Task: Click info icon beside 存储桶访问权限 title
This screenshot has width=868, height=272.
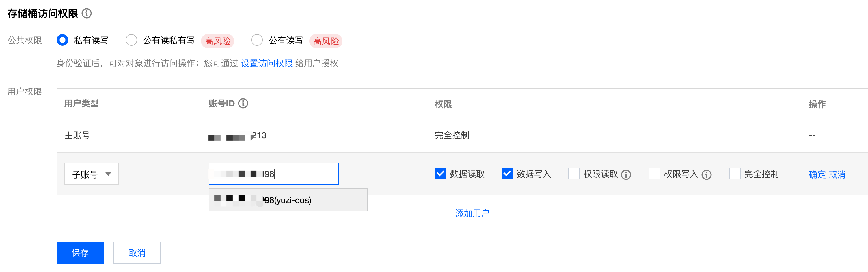Action: [x=87, y=14]
